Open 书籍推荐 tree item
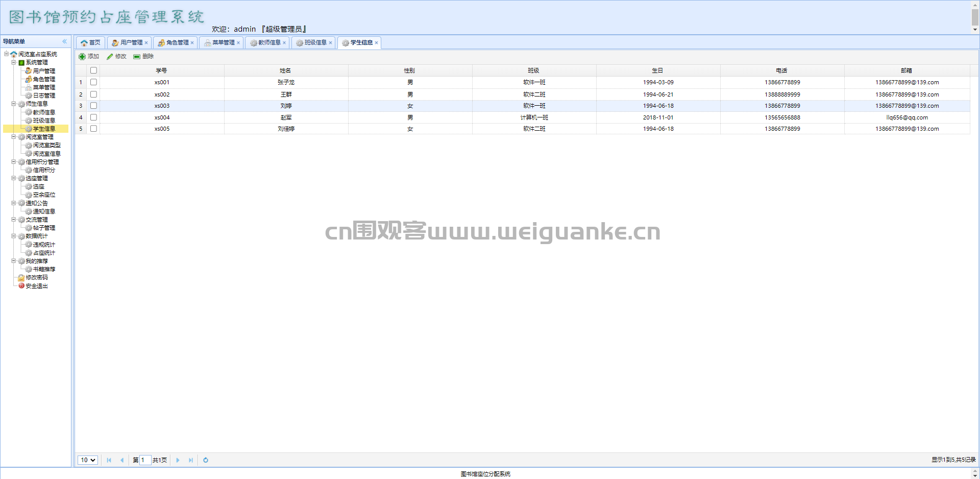Viewport: 980px width, 479px height. pos(44,270)
